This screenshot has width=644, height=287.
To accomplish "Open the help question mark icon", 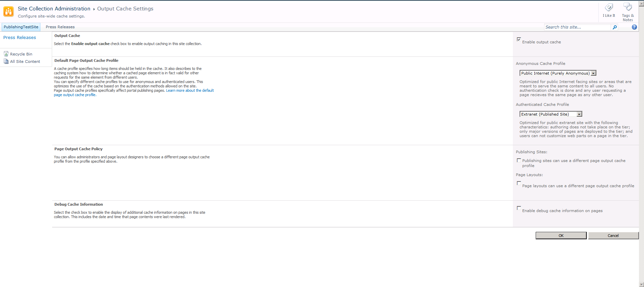I will [634, 27].
